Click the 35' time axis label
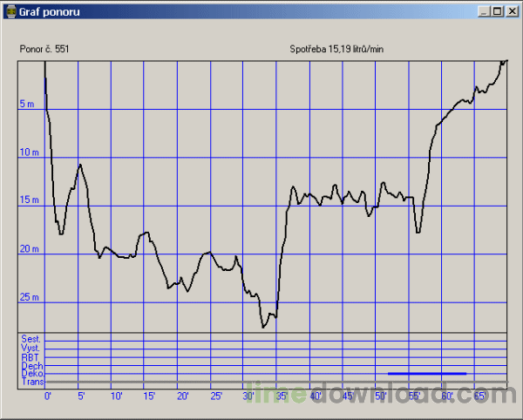This screenshot has width=523, height=420. point(282,396)
